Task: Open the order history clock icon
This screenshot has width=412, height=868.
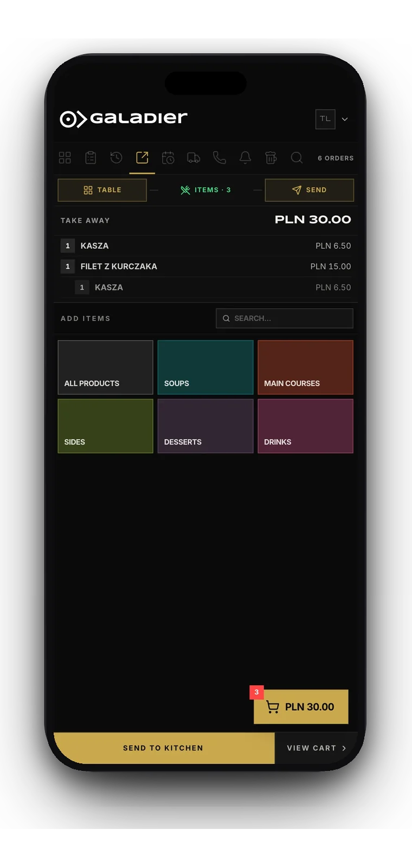Action: point(116,158)
